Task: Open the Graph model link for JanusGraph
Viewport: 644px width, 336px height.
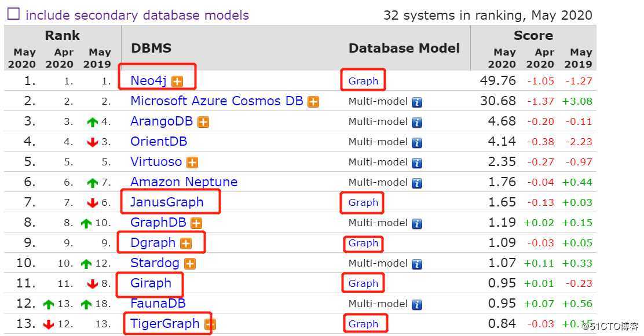Action: click(363, 202)
